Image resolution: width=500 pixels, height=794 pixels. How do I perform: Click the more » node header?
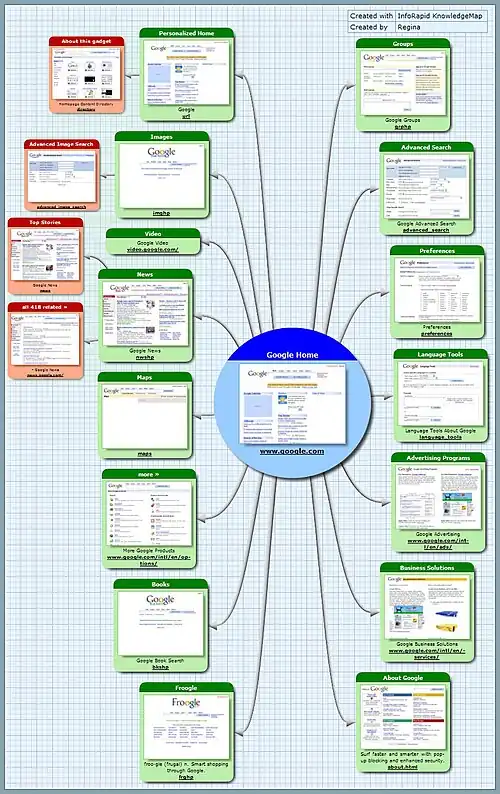[x=148, y=474]
